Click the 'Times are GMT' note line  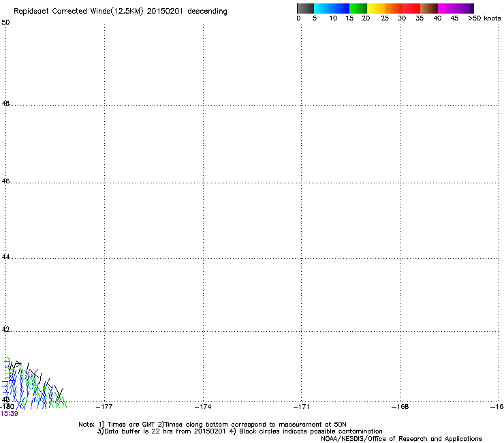(212, 425)
